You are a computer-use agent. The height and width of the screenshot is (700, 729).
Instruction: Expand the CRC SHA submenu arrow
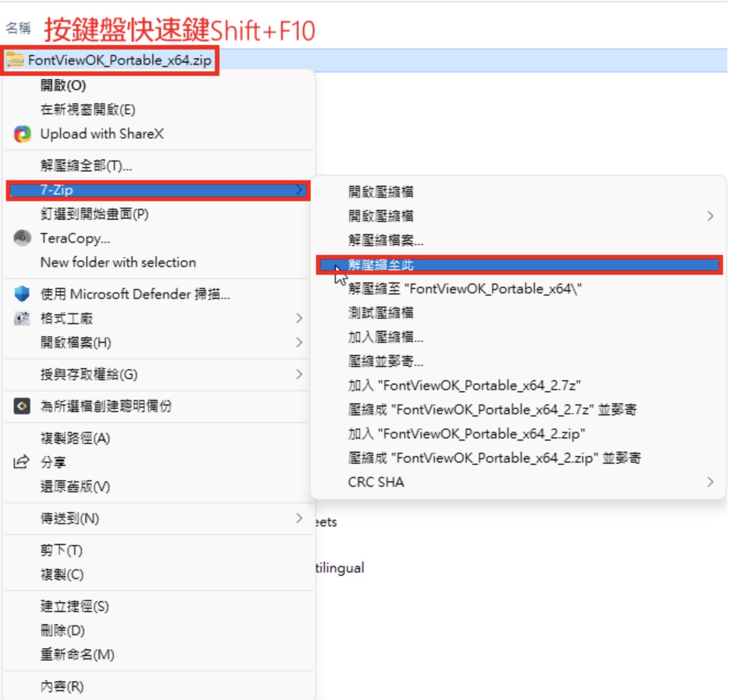click(710, 482)
